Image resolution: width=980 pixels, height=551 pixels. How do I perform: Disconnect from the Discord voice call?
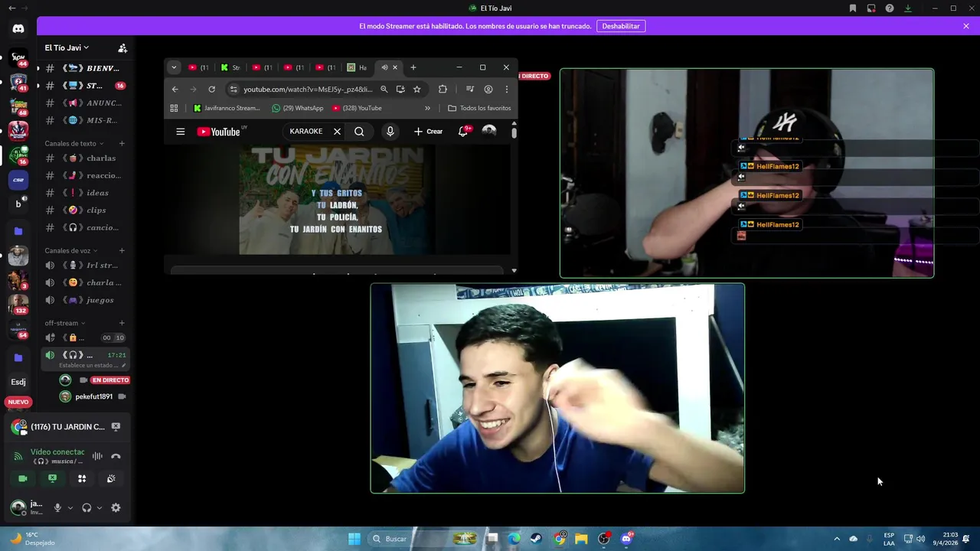[116, 456]
